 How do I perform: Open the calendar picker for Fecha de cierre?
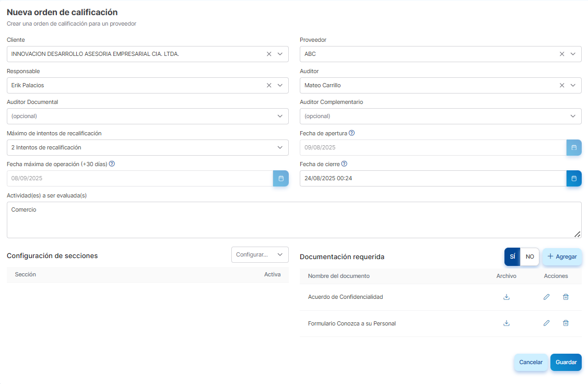tap(573, 178)
